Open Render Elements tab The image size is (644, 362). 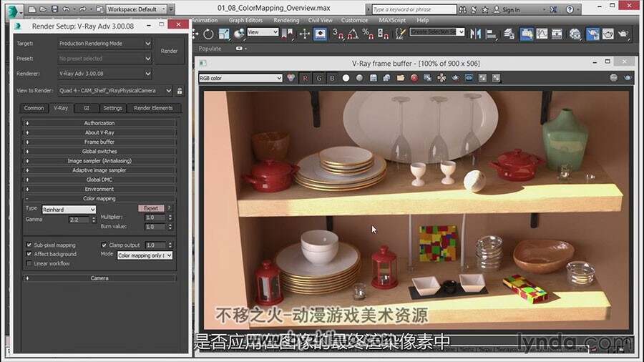point(153,108)
